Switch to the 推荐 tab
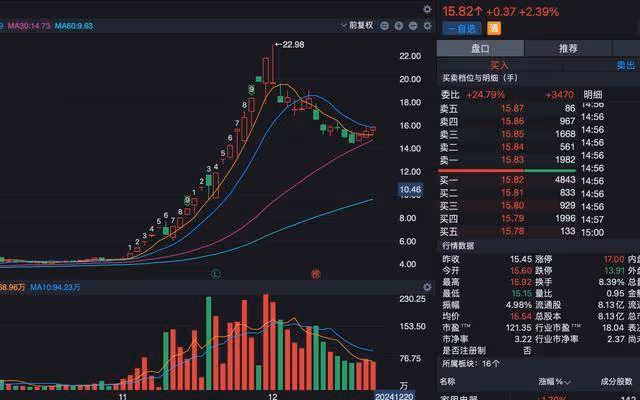The image size is (640, 400). (568, 49)
